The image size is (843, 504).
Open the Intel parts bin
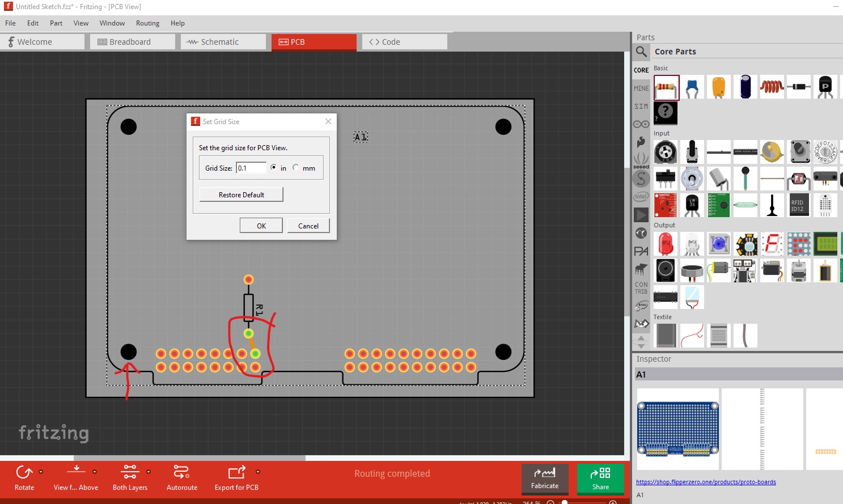click(x=641, y=196)
